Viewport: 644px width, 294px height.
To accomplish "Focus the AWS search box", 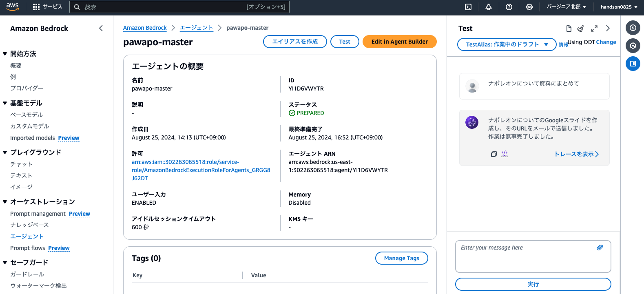I will [x=179, y=7].
